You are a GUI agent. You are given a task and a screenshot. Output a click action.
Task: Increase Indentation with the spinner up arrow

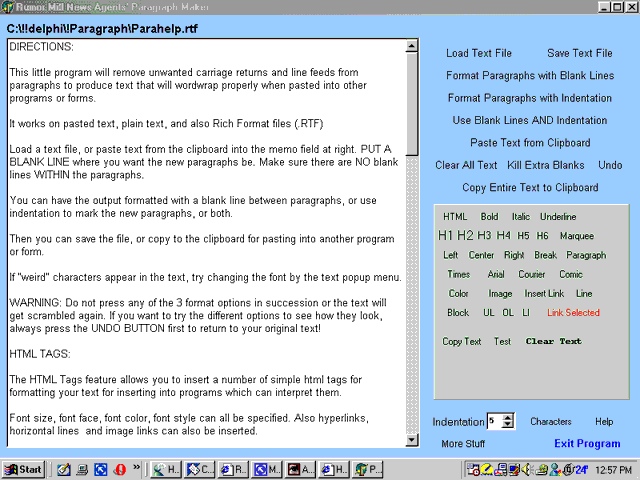click(x=508, y=418)
